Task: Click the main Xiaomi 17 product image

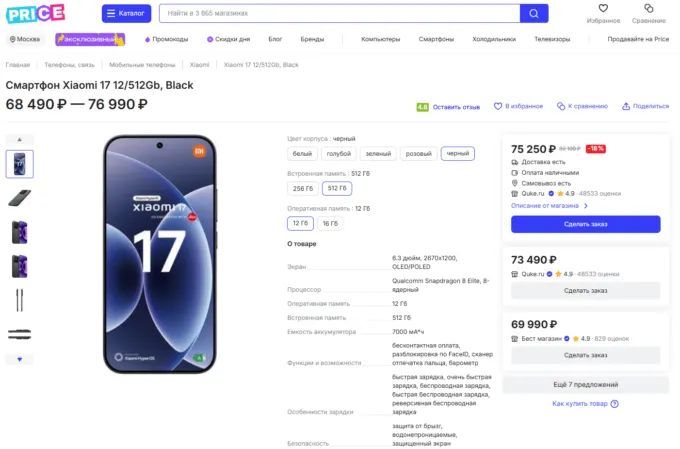Action: 160,254
